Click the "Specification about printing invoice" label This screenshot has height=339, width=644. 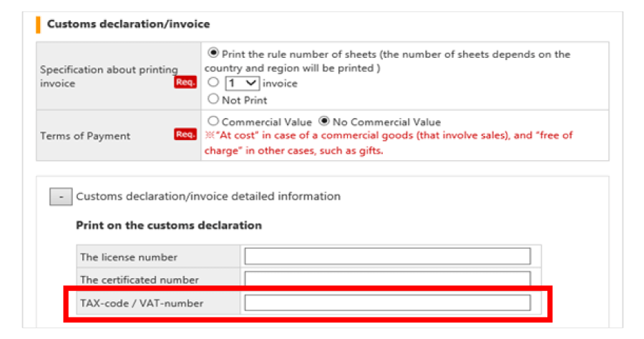tap(109, 76)
